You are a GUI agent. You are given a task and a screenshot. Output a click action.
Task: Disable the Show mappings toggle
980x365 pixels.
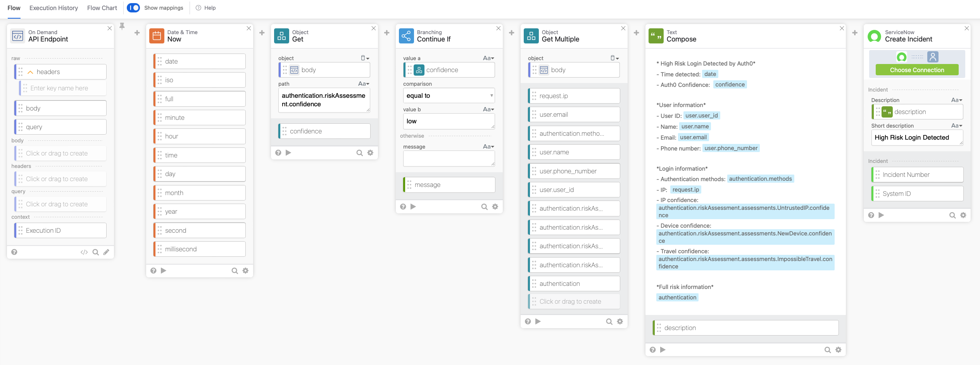click(x=133, y=8)
